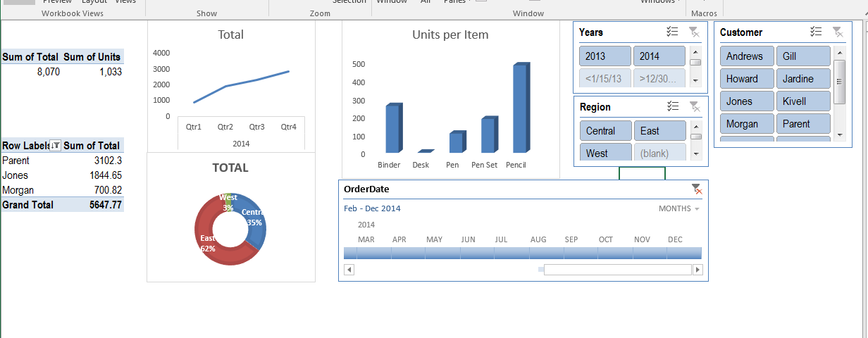Select 2014 in the Years slicer
The height and width of the screenshot is (338, 868).
point(659,56)
